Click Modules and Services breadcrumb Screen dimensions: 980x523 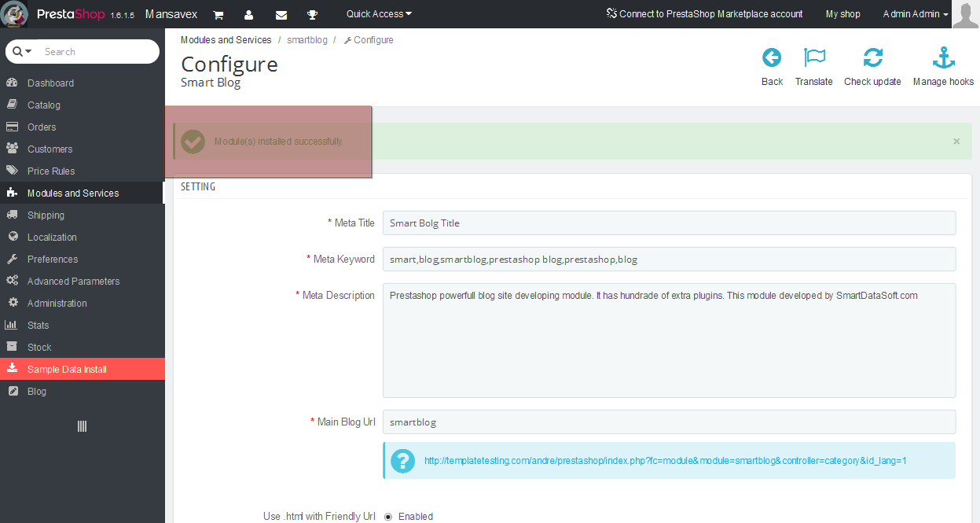click(x=226, y=40)
